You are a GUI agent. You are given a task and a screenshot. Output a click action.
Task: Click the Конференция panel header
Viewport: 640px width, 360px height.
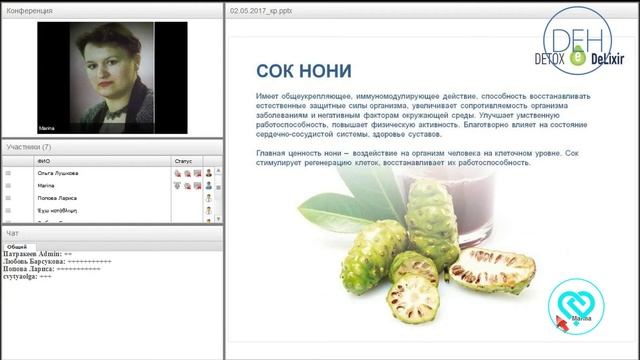[x=112, y=11]
